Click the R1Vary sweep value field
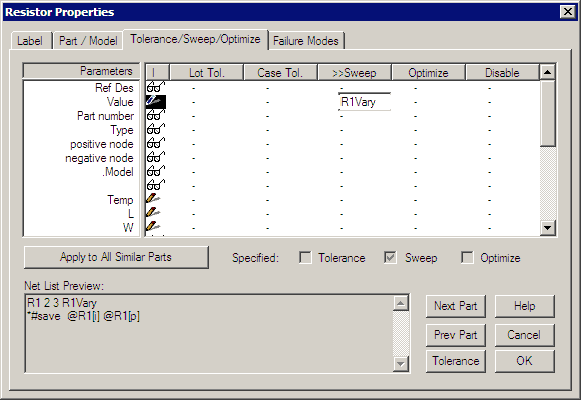 pyautogui.click(x=365, y=102)
